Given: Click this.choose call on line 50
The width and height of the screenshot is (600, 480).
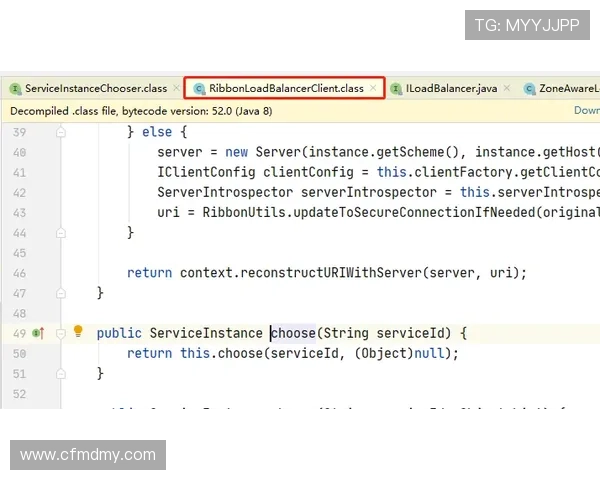Looking at the screenshot, I should tap(221, 353).
